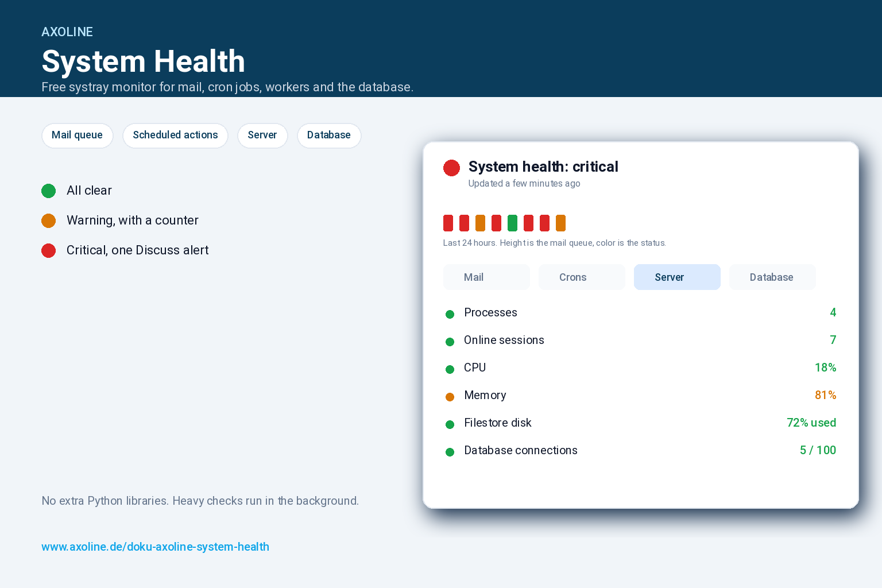The image size is (882, 588).
Task: Click the Processes value 4
Action: [833, 312]
